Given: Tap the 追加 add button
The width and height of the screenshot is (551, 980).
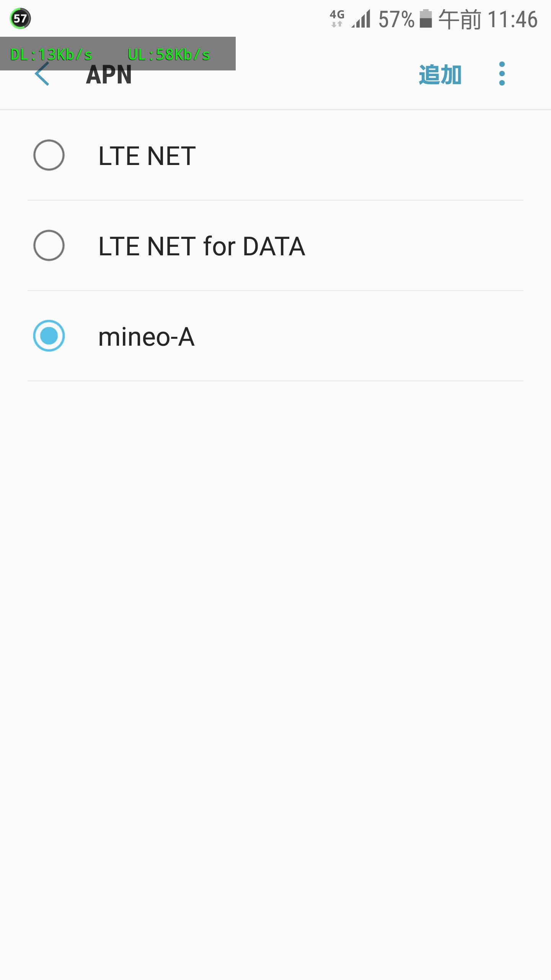Looking at the screenshot, I should tap(440, 75).
